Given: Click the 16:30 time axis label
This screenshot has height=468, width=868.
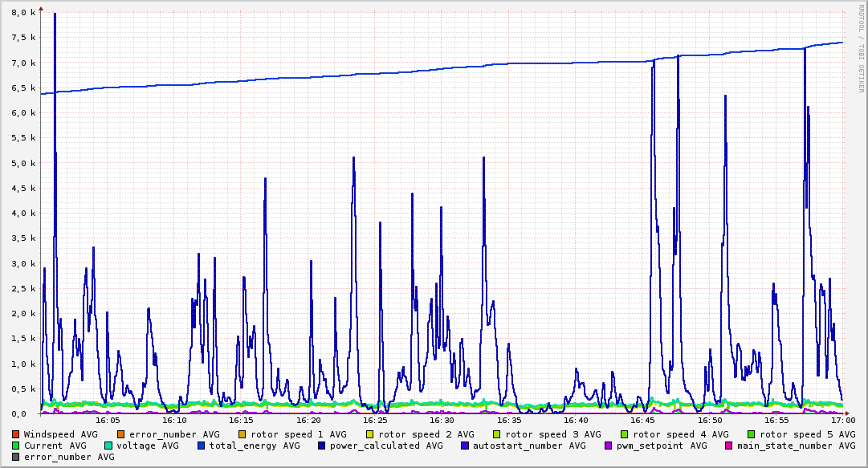Looking at the screenshot, I should [442, 421].
